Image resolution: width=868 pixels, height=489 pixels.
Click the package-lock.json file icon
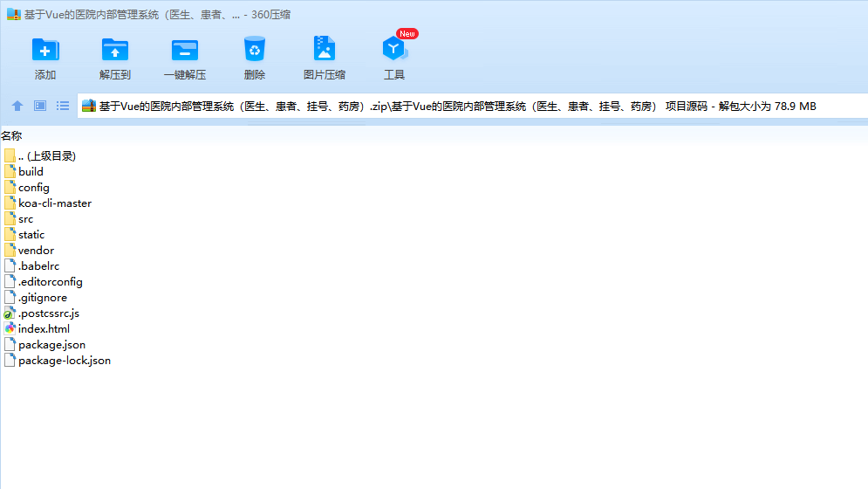10,360
